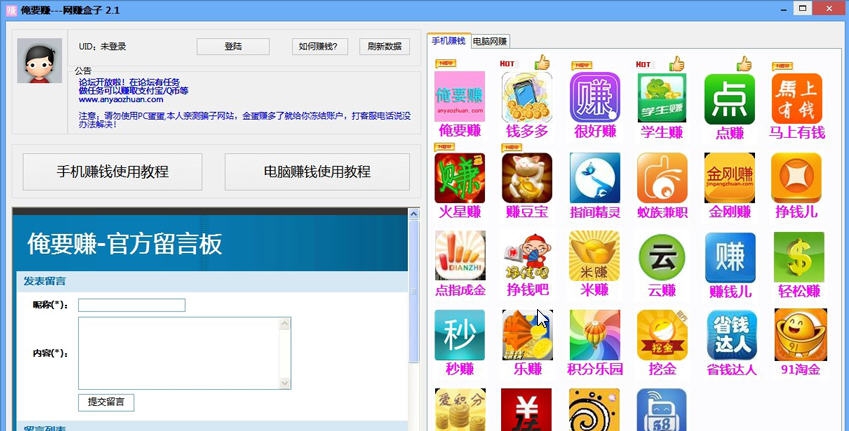Viewport: 849px width, 431px height.
Task: Click the 发表留言 section header
Action: point(44,281)
